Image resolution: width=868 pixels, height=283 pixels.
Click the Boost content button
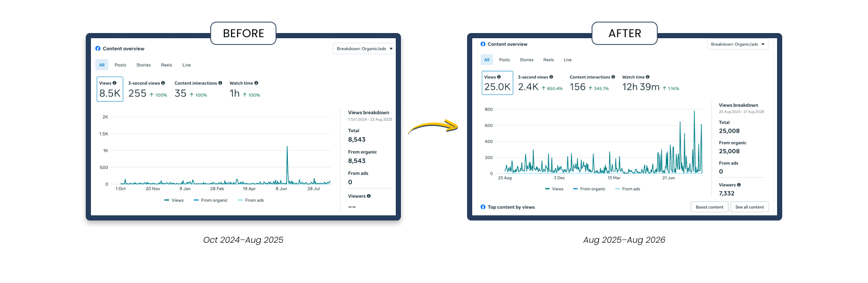[x=709, y=207]
